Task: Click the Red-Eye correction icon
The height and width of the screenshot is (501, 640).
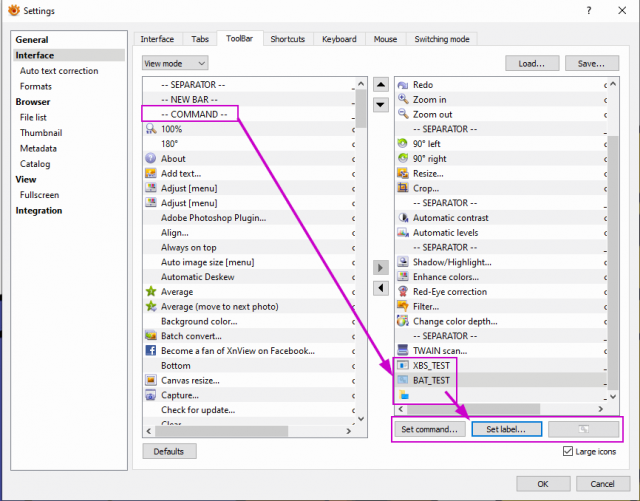Action: coord(403,292)
